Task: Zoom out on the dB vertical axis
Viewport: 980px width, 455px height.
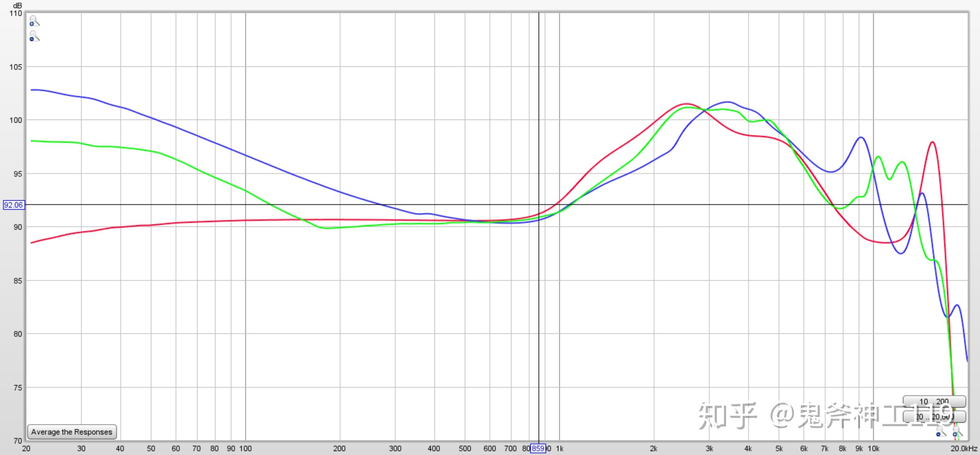Action: coord(34,36)
